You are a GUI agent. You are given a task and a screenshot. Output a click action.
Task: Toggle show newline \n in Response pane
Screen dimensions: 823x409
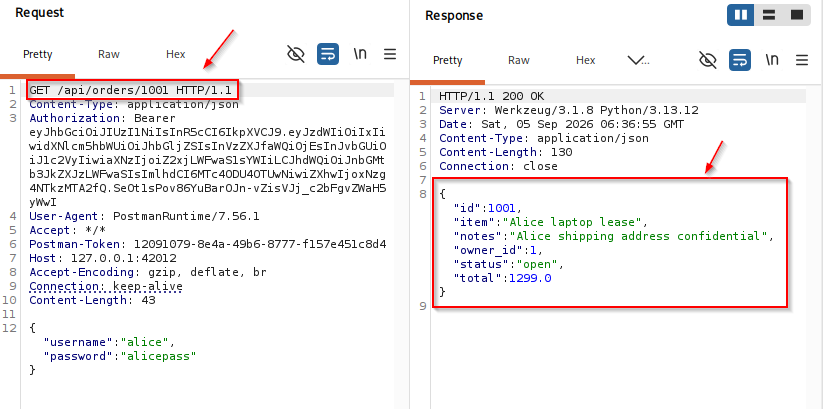pyautogui.click(x=772, y=60)
